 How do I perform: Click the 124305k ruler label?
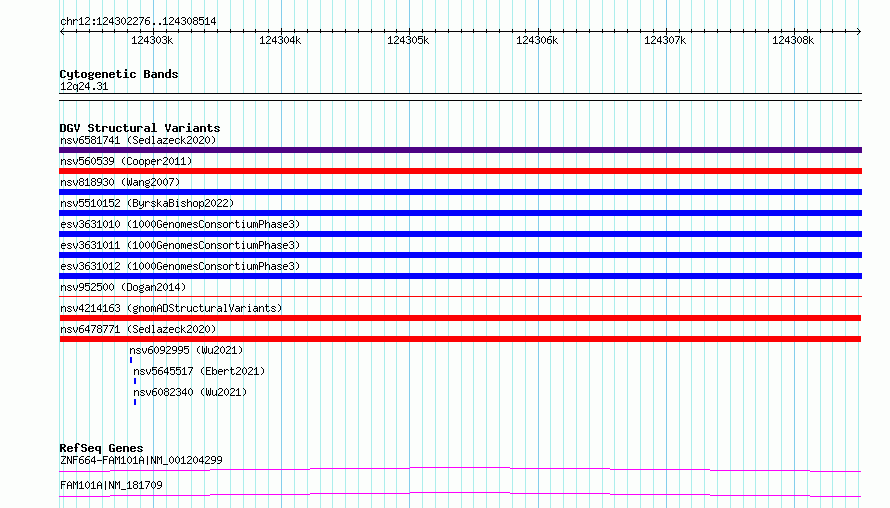click(408, 40)
